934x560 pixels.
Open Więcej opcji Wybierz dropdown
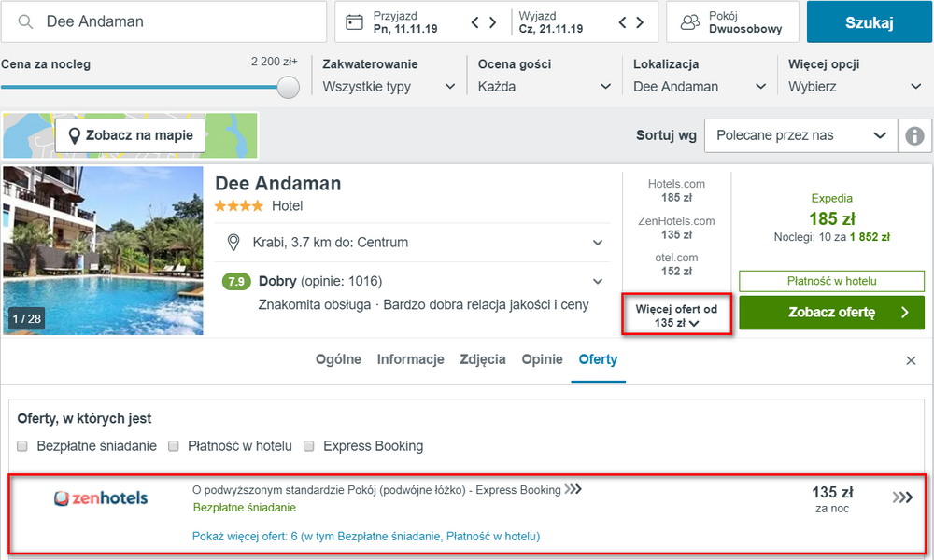click(855, 87)
